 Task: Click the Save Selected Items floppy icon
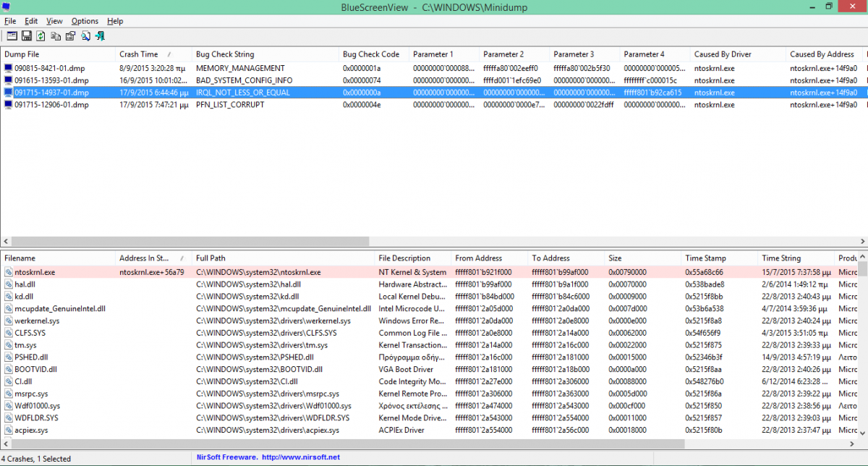point(26,36)
